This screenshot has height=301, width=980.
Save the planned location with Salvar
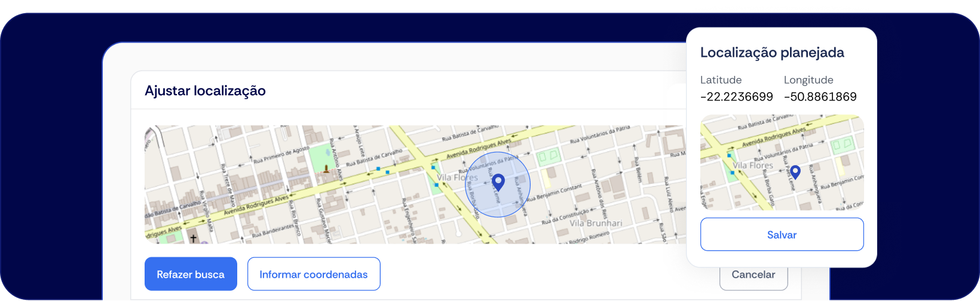pyautogui.click(x=782, y=235)
